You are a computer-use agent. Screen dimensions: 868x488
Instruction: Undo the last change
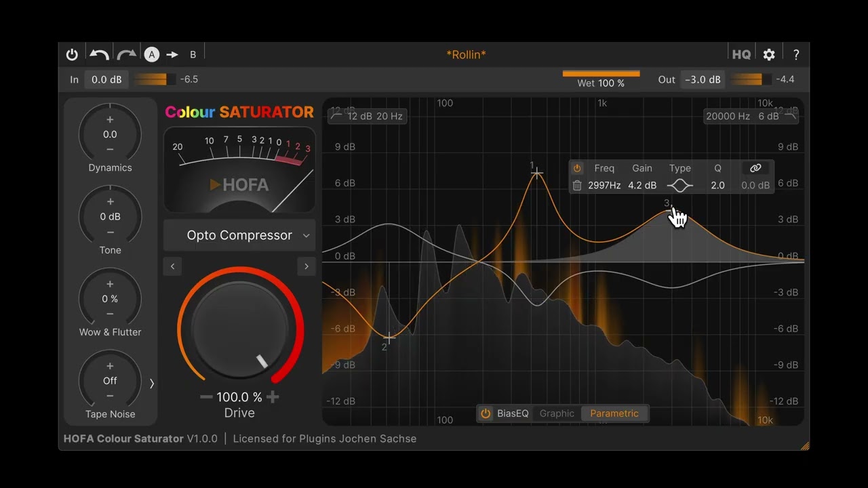(100, 55)
